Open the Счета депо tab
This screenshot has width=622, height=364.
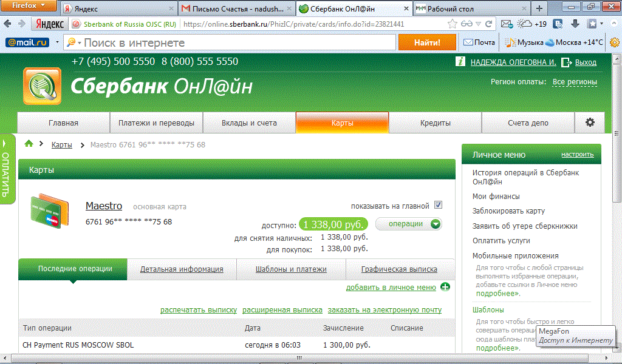[528, 123]
